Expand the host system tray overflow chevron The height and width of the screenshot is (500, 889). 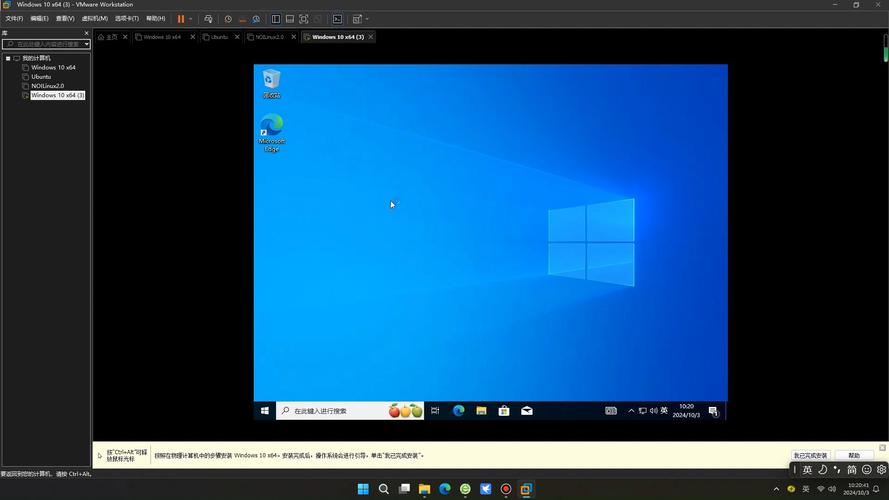(776, 489)
